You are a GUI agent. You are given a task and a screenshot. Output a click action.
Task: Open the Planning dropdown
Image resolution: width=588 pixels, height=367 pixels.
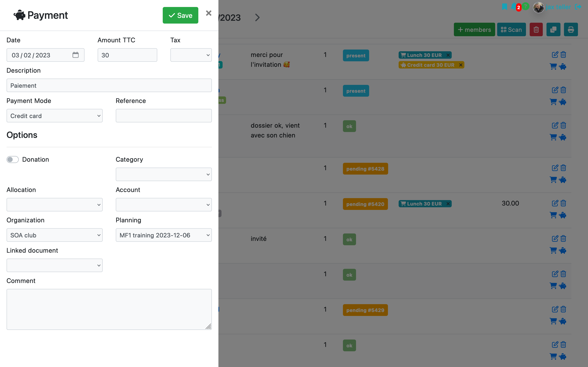coord(164,235)
